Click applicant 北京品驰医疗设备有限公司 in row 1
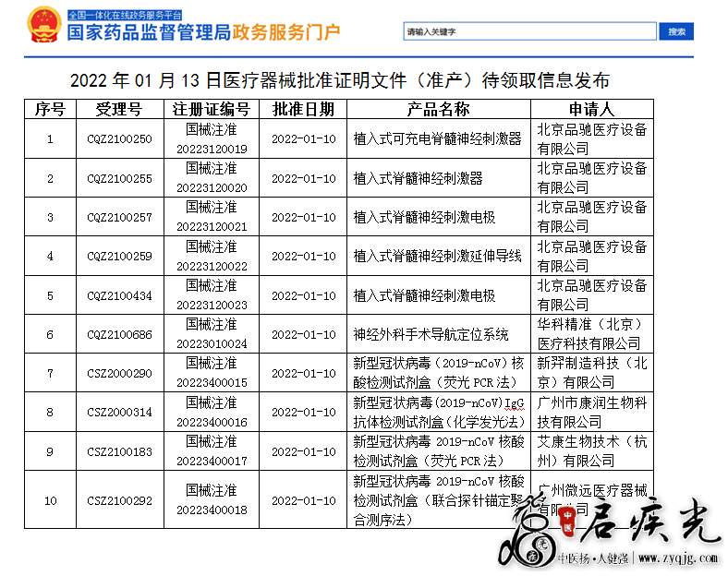Image resolution: width=728 pixels, height=576 pixels. pos(592,139)
